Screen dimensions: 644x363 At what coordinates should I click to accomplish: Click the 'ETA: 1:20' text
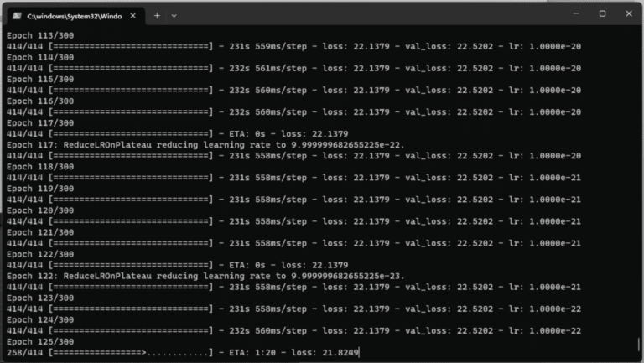point(252,352)
